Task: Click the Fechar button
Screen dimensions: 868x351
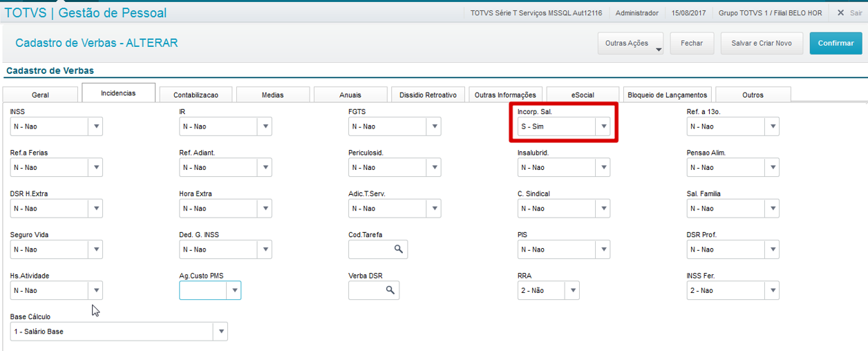Action: [x=692, y=43]
